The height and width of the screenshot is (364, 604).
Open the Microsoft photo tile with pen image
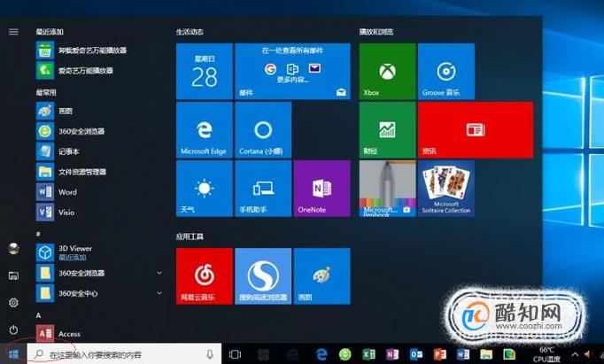click(388, 189)
